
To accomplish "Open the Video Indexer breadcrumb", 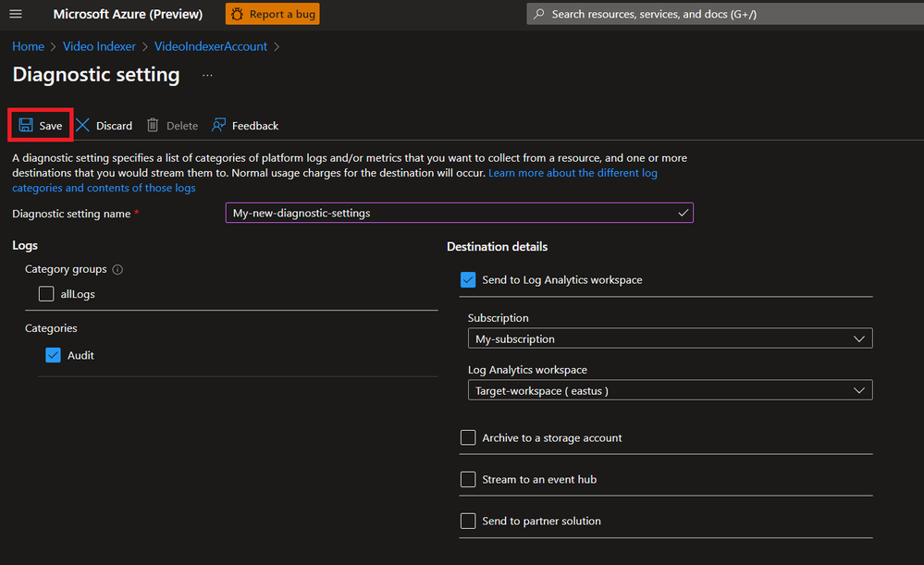I will 99,46.
